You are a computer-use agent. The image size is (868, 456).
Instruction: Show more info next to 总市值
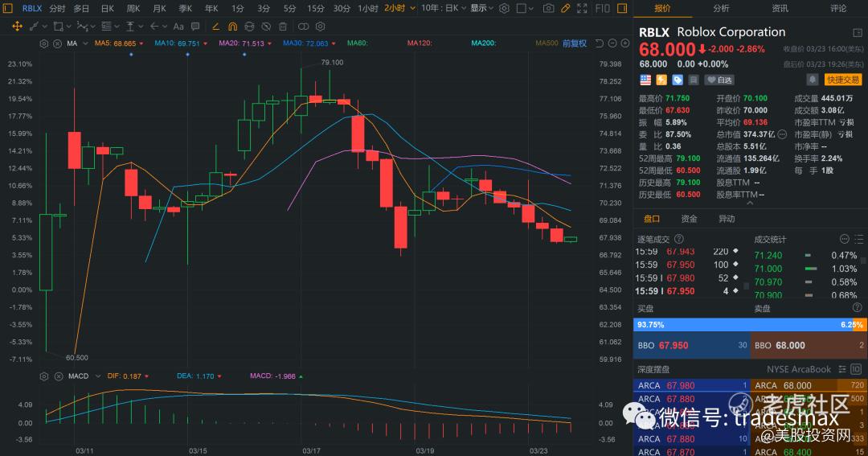[782, 134]
